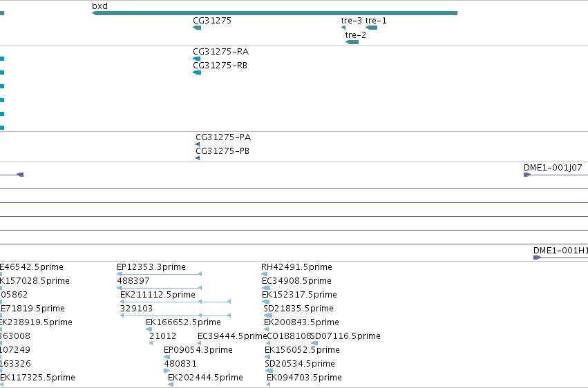Click the EC39444.5prime label
The width and height of the screenshot is (588, 388).
click(231, 336)
